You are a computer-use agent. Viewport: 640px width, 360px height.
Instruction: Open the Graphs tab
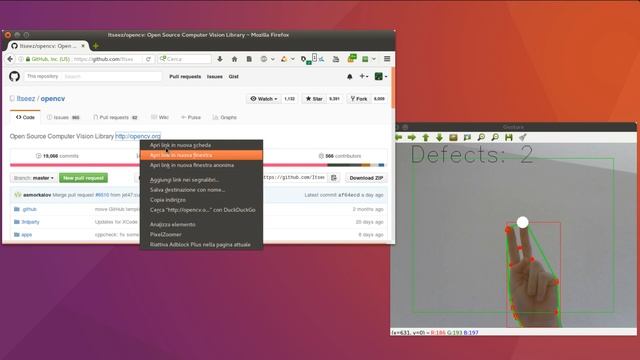point(224,118)
